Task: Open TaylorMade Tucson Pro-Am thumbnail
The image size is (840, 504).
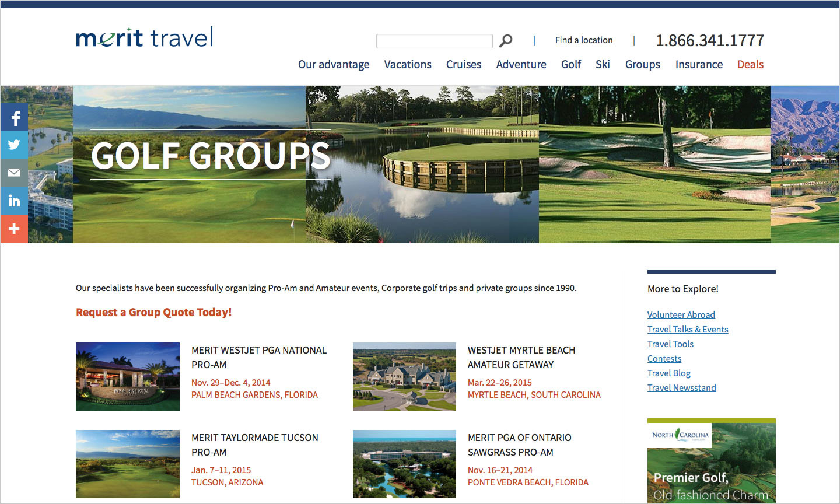Action: 128,464
